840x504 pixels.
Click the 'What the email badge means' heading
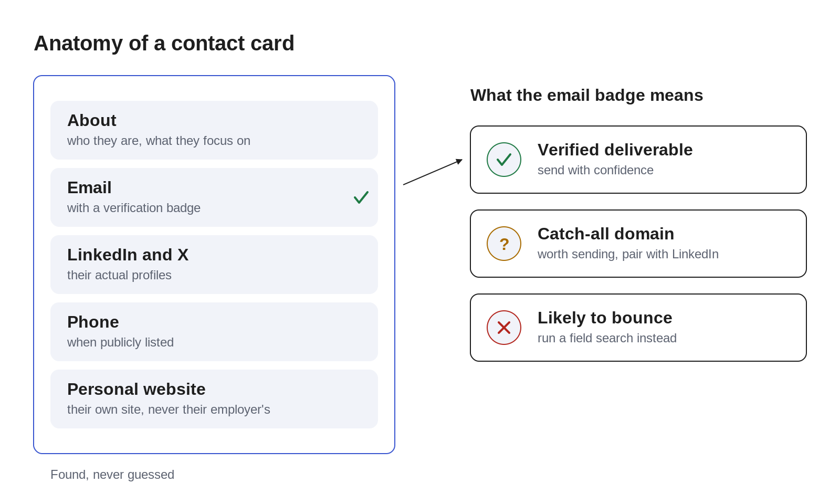pos(586,95)
